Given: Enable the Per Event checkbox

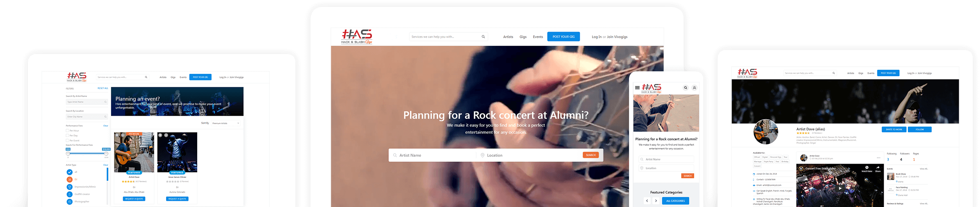Looking at the screenshot, I should coord(67,141).
